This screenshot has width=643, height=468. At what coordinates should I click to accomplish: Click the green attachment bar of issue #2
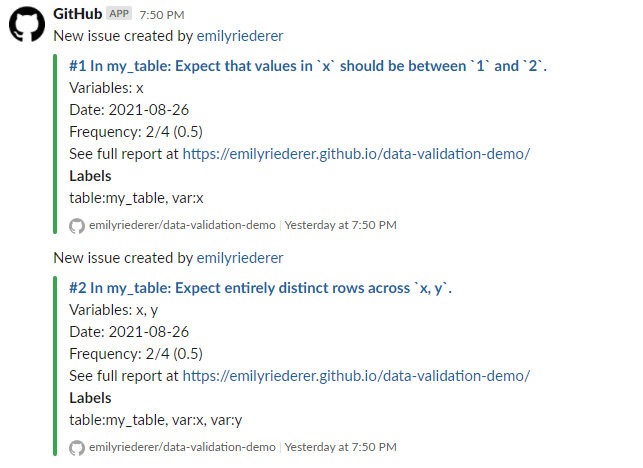pos(55,366)
